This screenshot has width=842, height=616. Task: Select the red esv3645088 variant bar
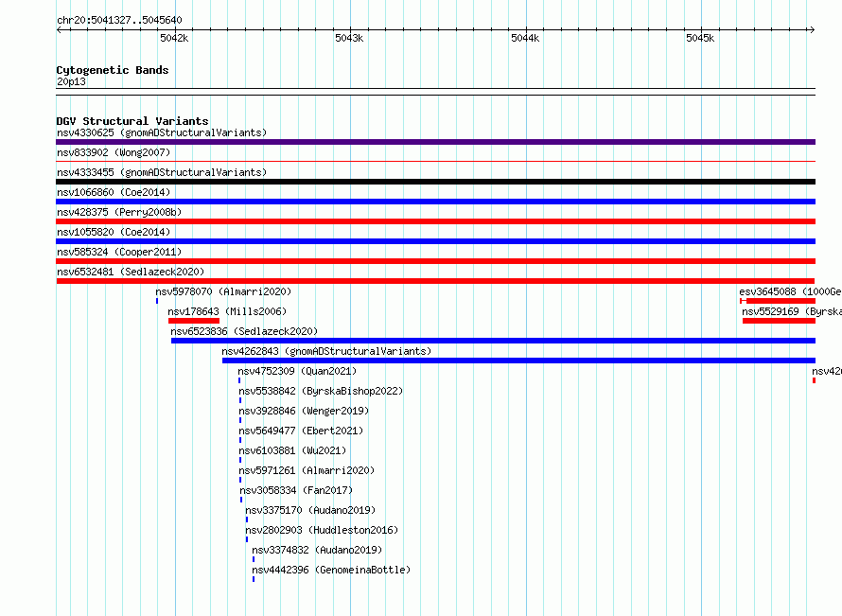click(778, 301)
